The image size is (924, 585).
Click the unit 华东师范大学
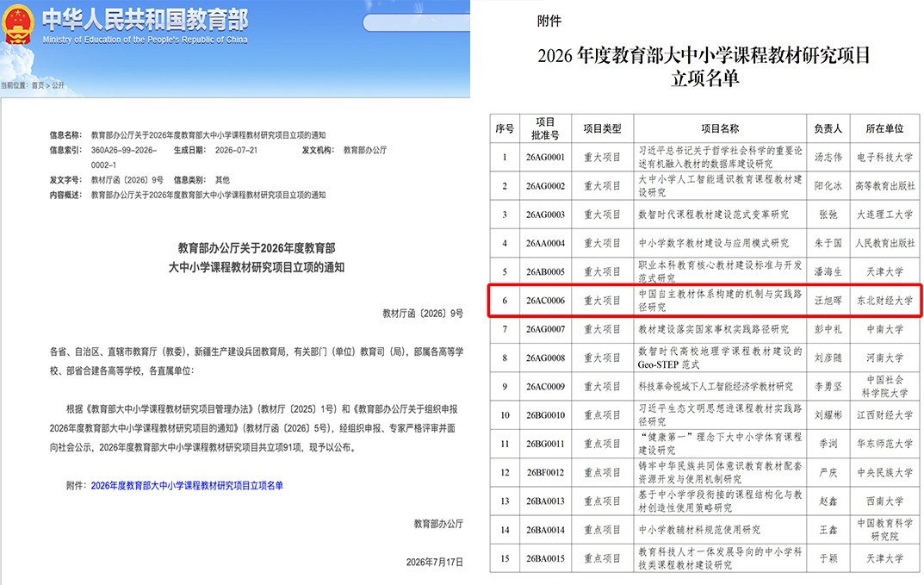884,444
